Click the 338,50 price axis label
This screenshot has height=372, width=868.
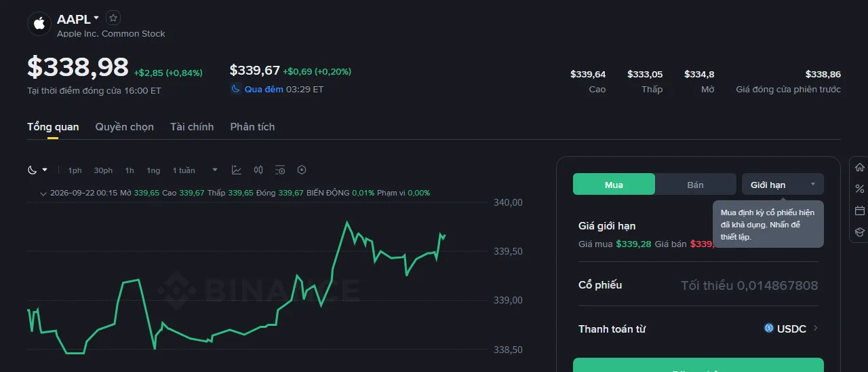click(x=508, y=350)
